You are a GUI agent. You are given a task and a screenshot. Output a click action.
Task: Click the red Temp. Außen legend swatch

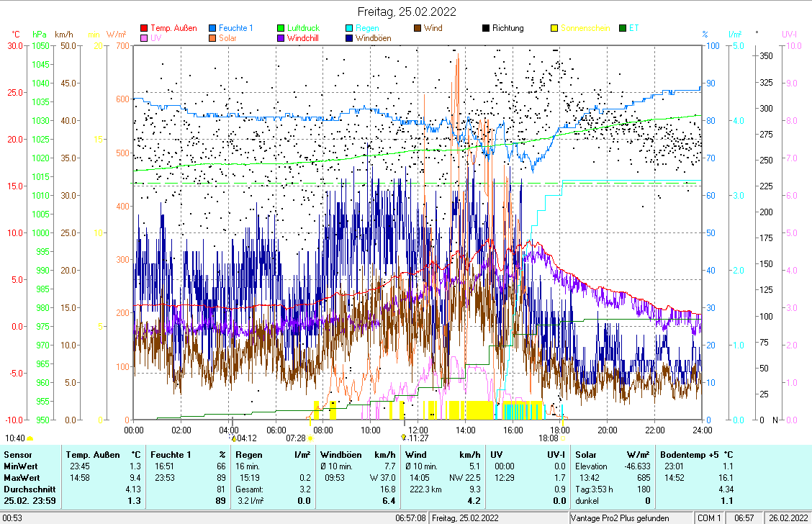pyautogui.click(x=144, y=29)
